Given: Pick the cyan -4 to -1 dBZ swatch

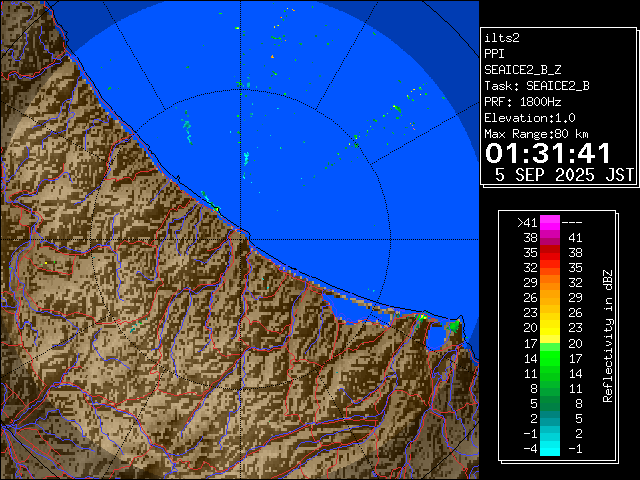Looking at the screenshot, I should [x=550, y=448].
